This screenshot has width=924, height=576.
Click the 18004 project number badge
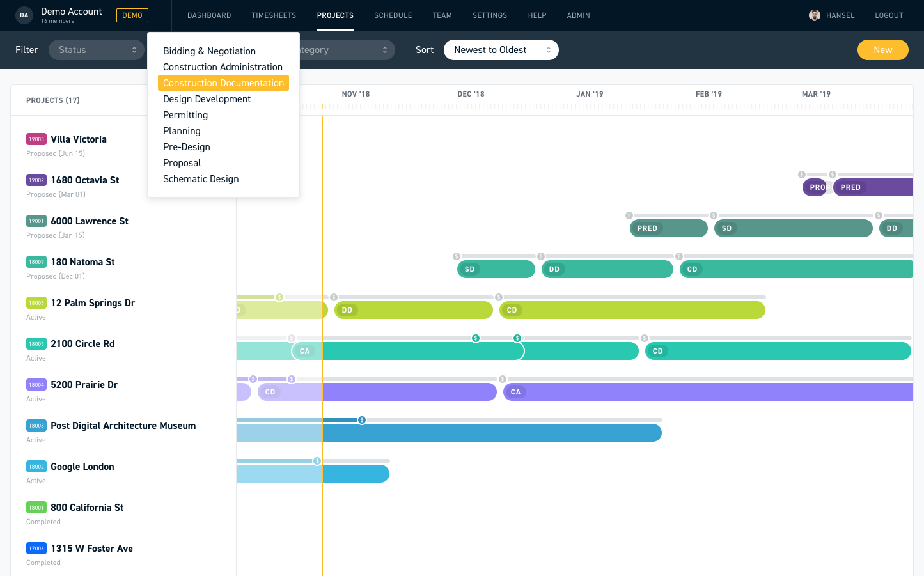(36, 385)
